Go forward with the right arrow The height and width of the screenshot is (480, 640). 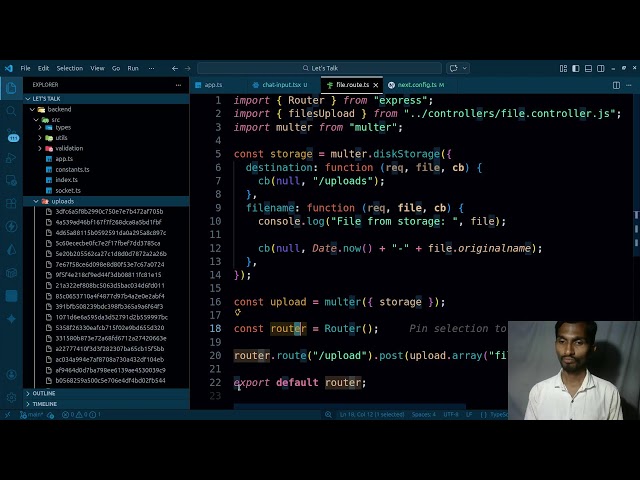(187, 69)
